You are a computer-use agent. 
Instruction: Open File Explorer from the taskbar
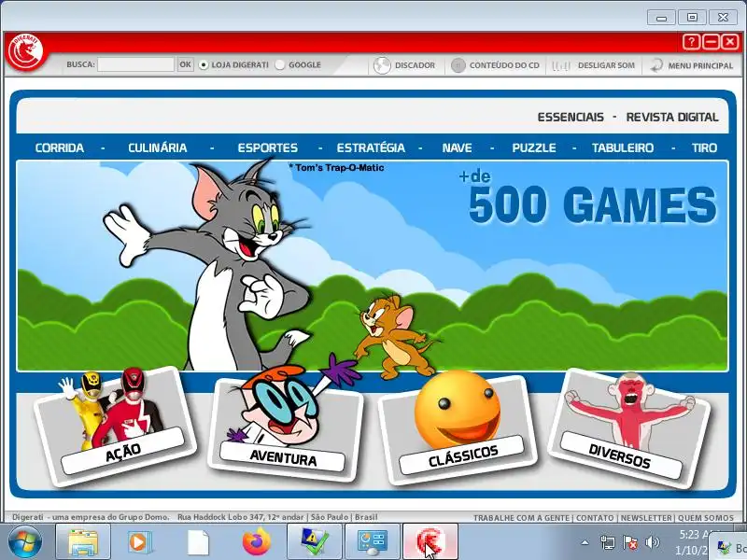[x=83, y=542]
